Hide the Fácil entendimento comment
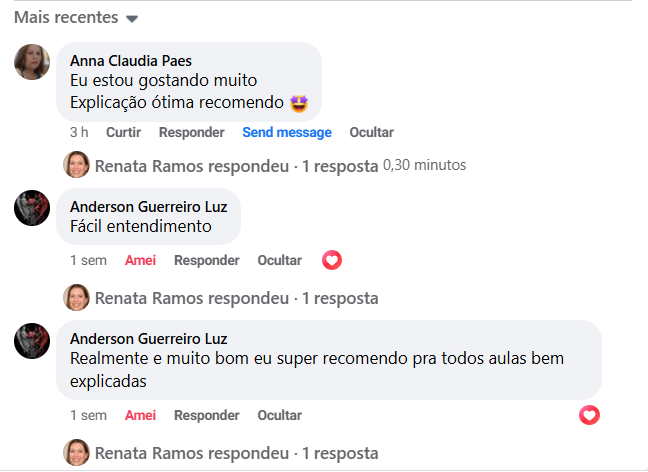 click(x=279, y=260)
